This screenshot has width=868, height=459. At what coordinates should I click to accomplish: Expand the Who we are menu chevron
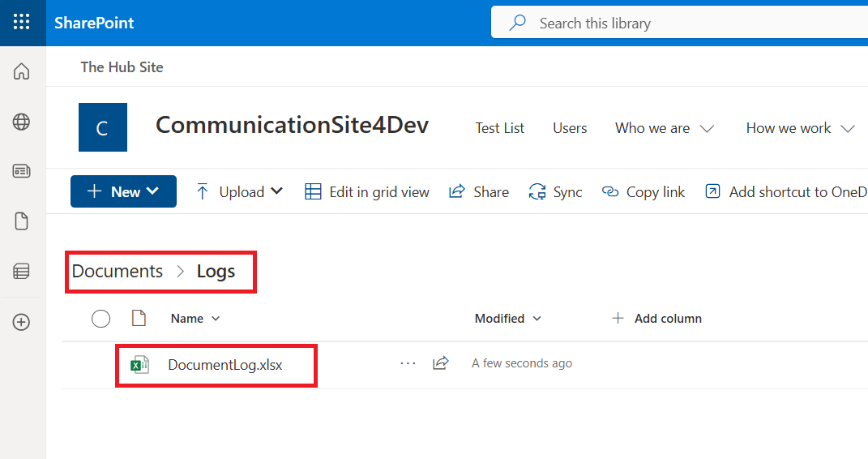point(707,128)
